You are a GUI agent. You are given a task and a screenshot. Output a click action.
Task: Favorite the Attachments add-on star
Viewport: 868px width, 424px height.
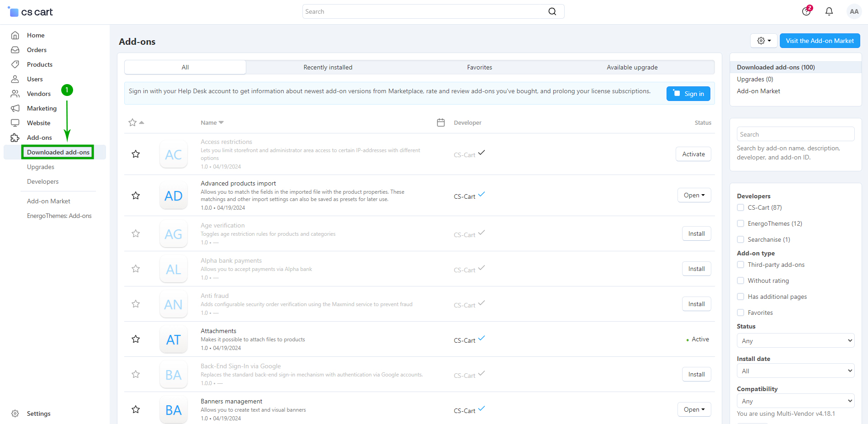tap(136, 339)
